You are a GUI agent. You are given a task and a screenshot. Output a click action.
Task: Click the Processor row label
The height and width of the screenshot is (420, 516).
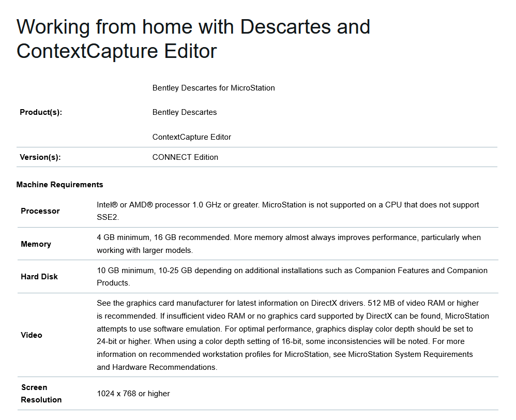(40, 211)
